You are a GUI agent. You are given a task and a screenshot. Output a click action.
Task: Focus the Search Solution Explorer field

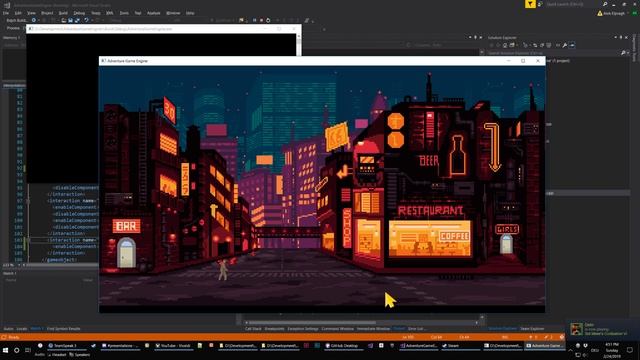(x=553, y=53)
